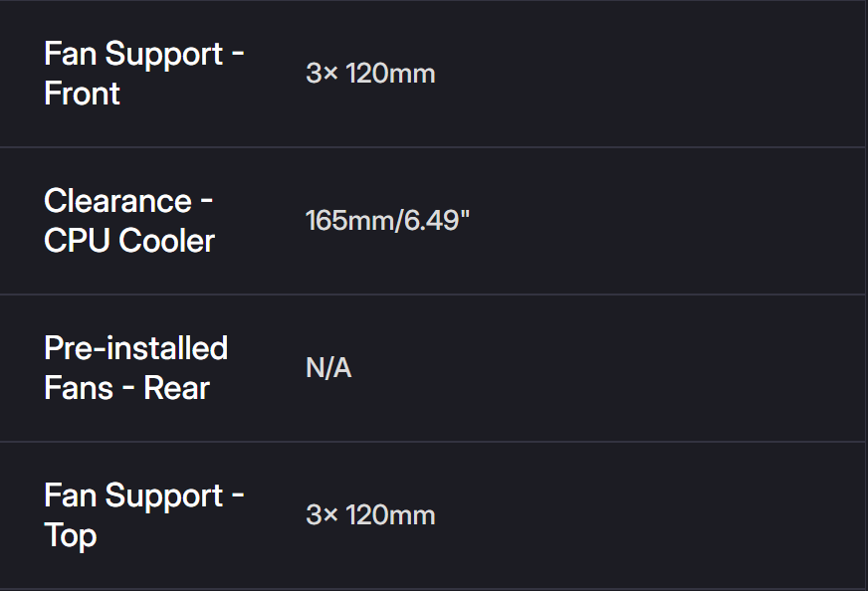Click the "Fan Support - Front" label
868x591 pixels.
point(144,74)
